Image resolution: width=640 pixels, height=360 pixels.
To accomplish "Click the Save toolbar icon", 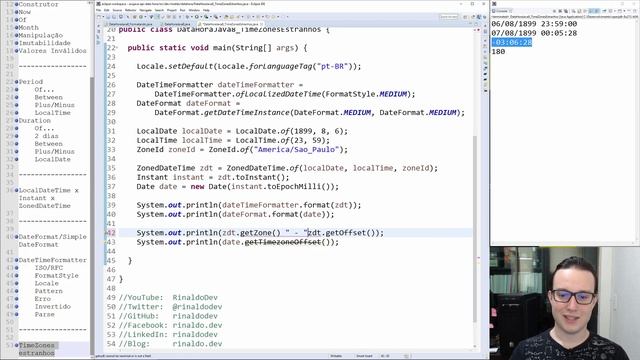I will [108, 17].
